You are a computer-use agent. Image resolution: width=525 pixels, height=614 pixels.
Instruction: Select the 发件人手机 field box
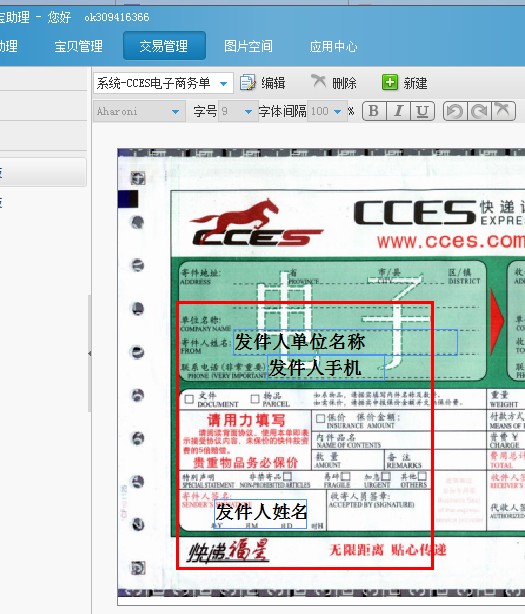[326, 368]
